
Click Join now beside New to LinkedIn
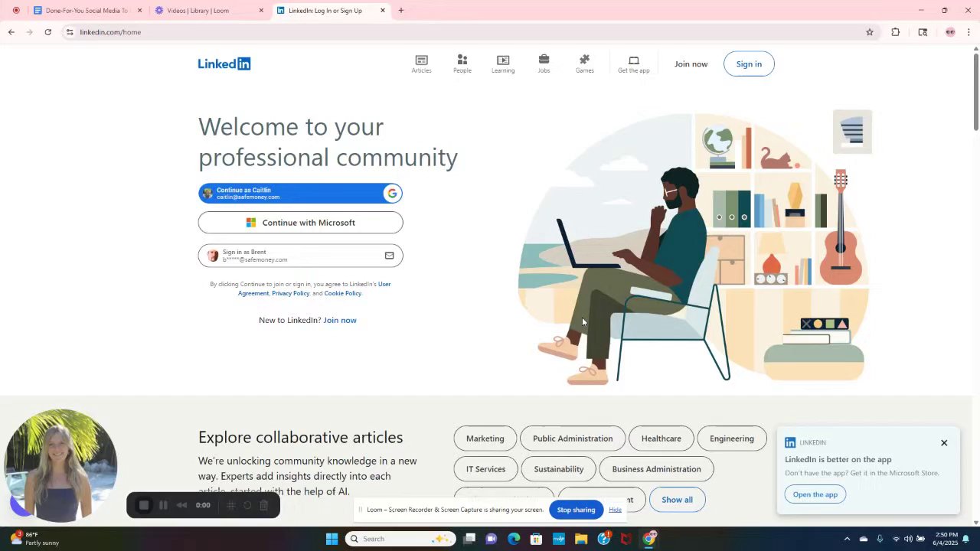[340, 320]
